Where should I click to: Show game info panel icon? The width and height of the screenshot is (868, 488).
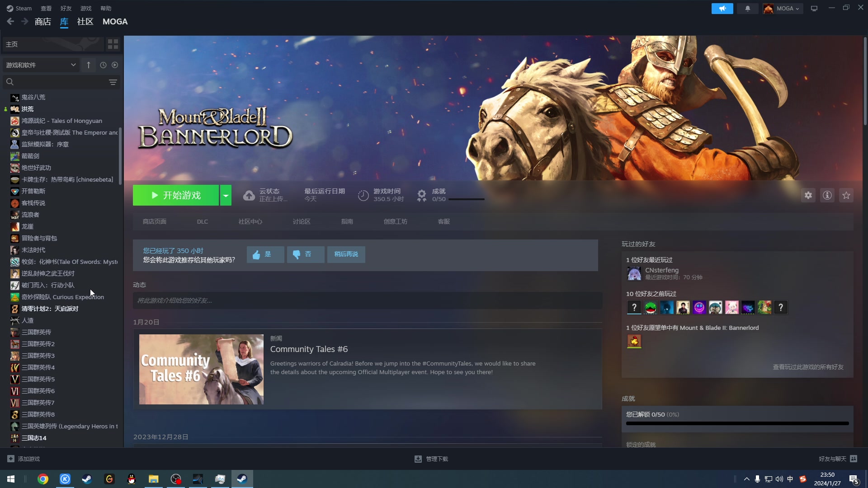click(827, 195)
